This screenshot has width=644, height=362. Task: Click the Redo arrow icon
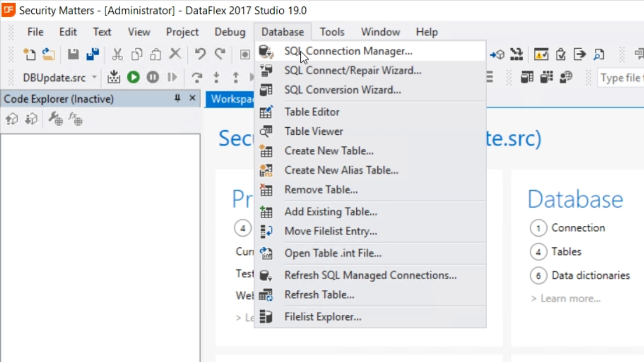click(220, 54)
